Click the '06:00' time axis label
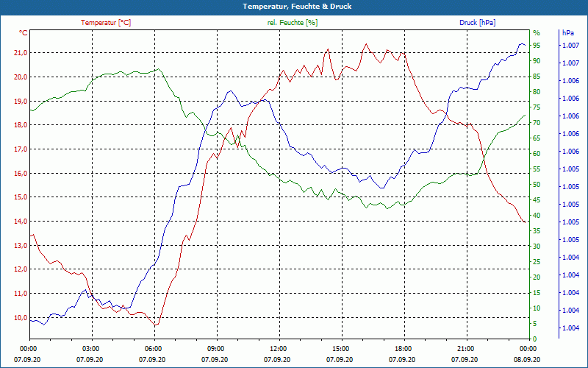588x368 pixels. (154, 348)
